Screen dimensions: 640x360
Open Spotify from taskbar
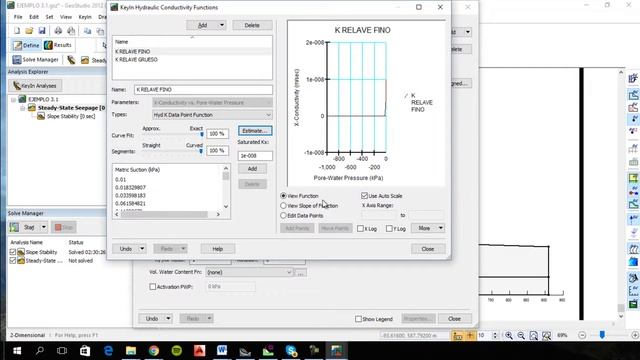coord(176,351)
